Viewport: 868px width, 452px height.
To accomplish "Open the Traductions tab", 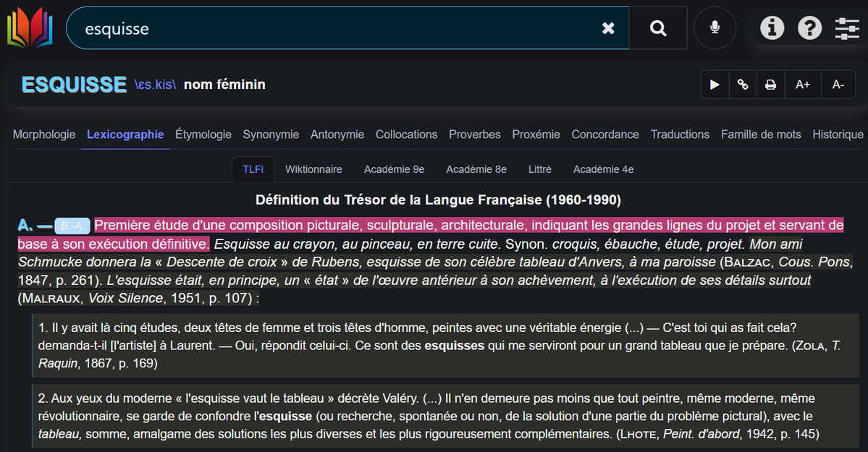I will (680, 135).
